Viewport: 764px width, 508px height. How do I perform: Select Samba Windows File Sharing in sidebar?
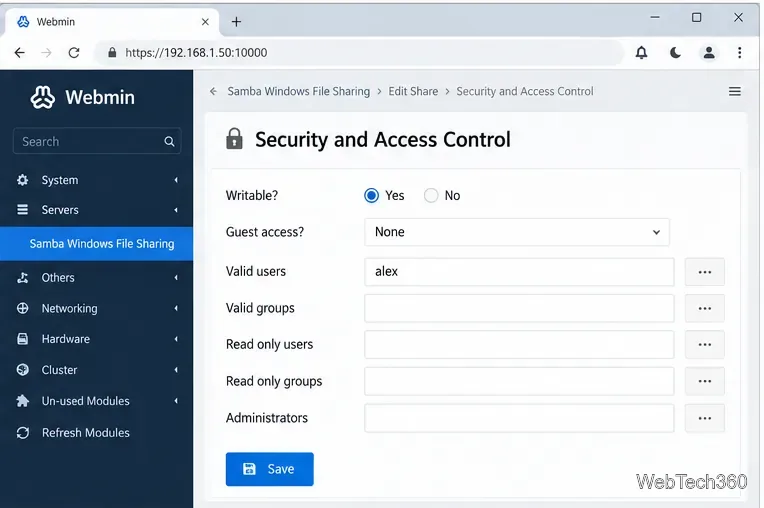point(96,244)
